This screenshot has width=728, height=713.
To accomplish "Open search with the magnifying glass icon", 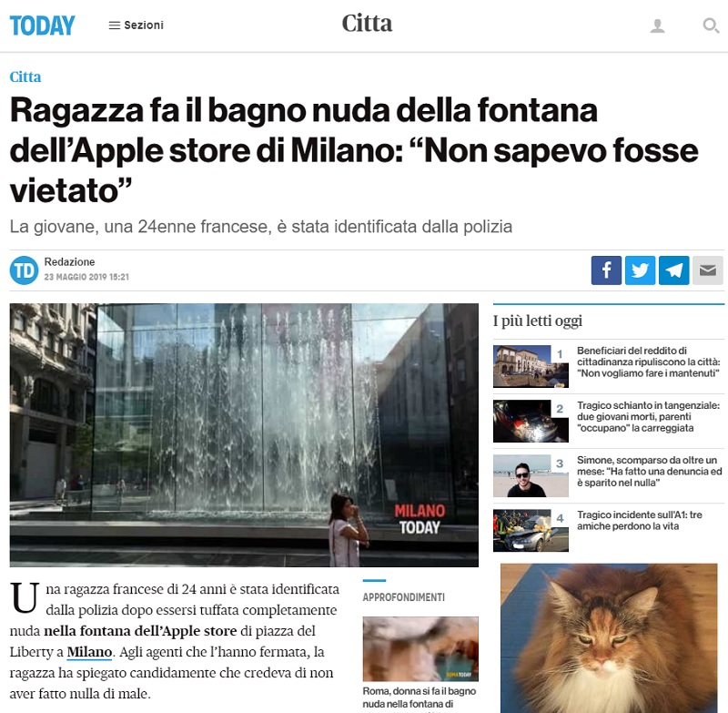I will (x=711, y=25).
